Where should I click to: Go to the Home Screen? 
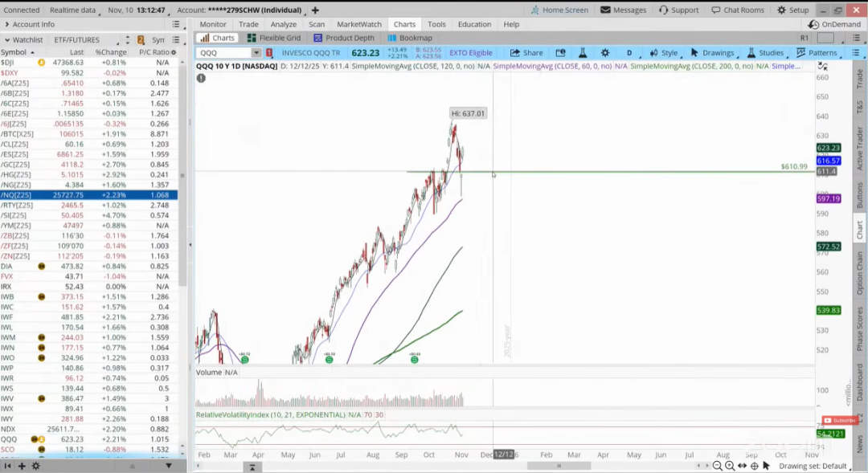coord(559,10)
